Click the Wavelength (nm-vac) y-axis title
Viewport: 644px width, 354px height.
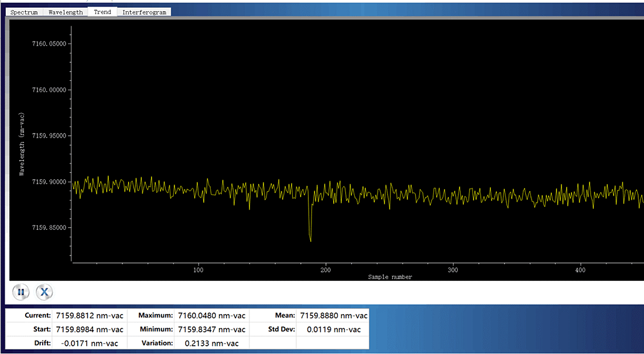tap(22, 144)
